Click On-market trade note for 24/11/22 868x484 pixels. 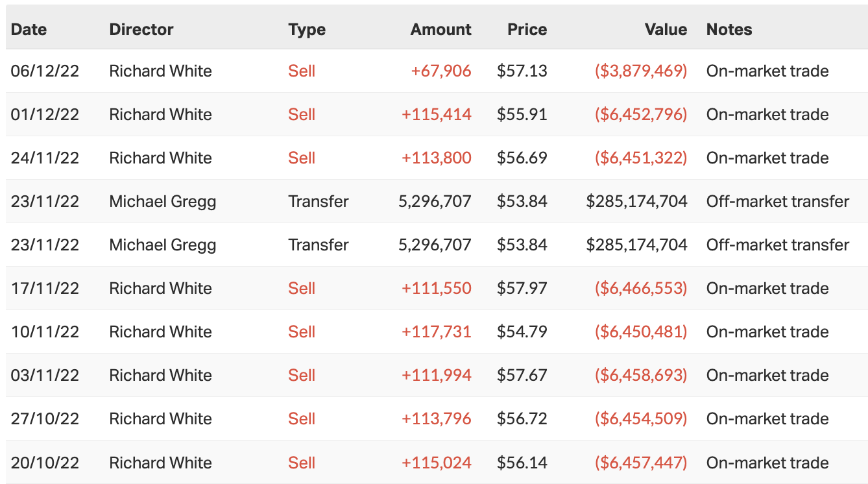point(767,158)
